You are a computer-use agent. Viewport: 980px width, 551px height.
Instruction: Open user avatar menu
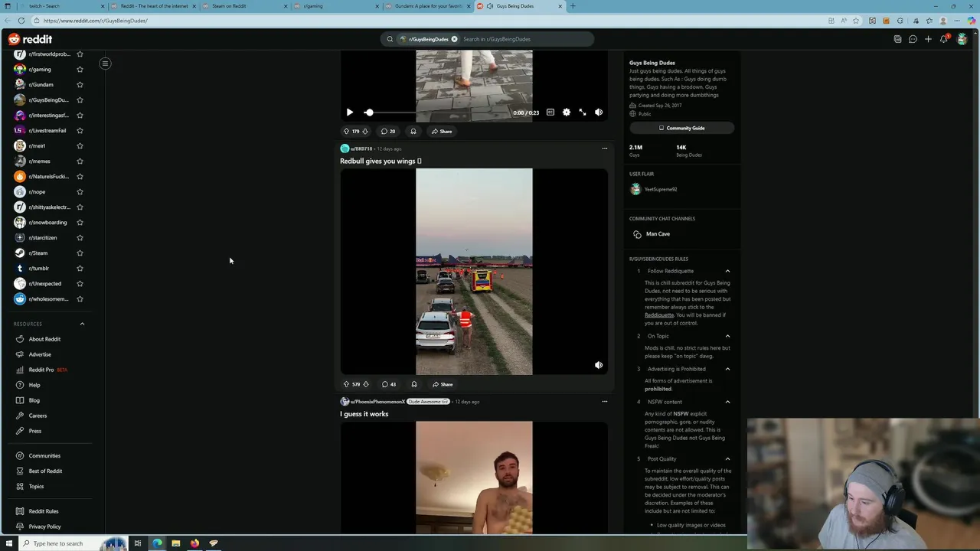click(x=962, y=39)
